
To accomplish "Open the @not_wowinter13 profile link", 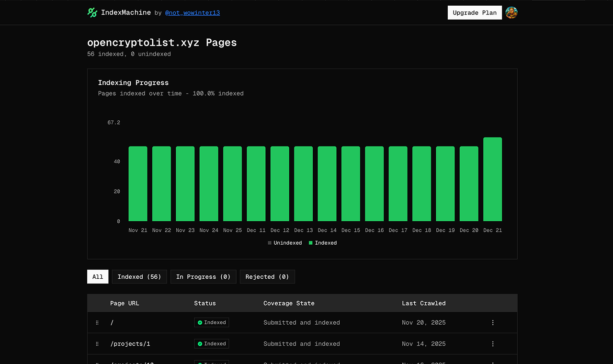I will (193, 12).
